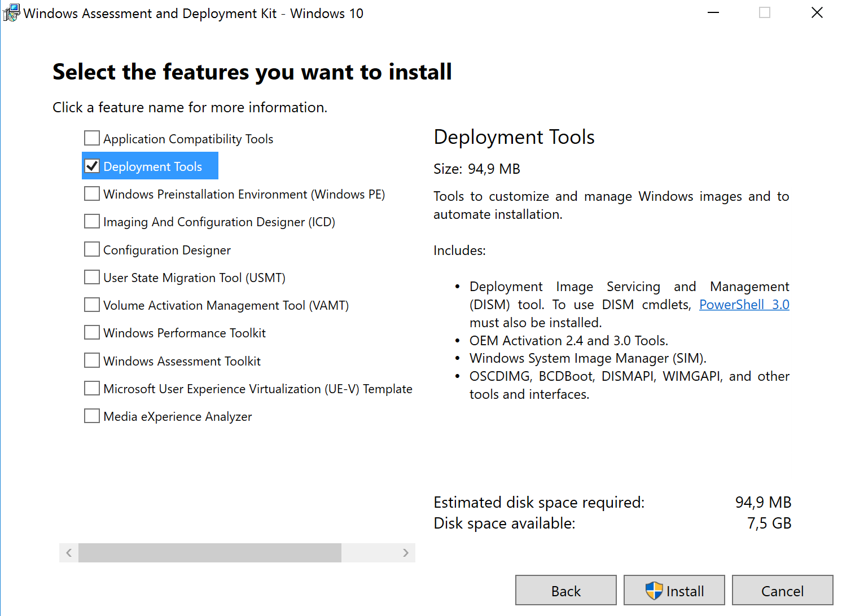842x616 pixels.
Task: Click the '7,5 GB' available space value
Action: click(x=769, y=523)
